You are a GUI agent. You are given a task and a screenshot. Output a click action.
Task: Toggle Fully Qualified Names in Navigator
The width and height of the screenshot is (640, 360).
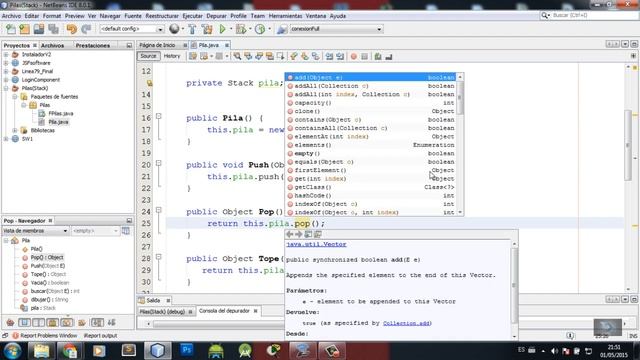click(82, 323)
